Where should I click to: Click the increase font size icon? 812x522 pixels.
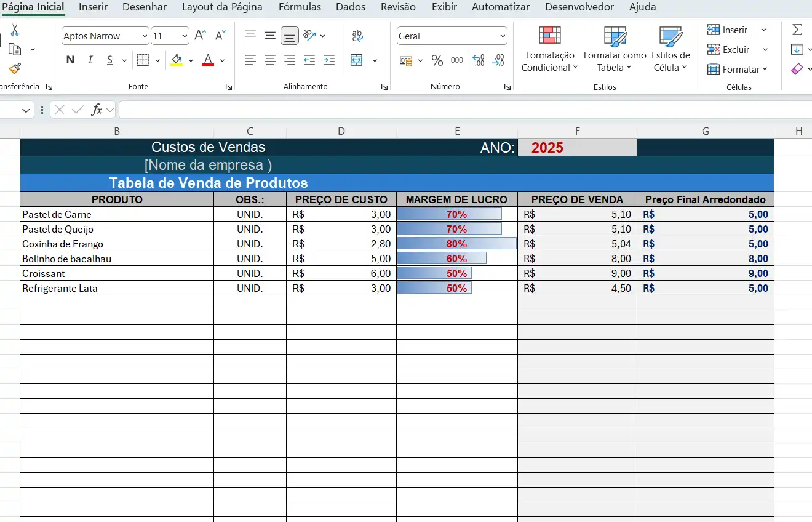click(200, 36)
